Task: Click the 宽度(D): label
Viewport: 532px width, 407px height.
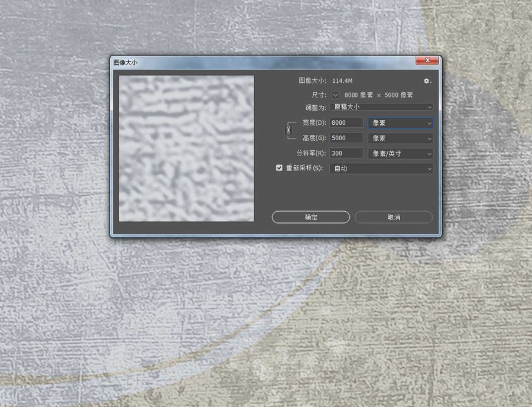Action: [314, 122]
